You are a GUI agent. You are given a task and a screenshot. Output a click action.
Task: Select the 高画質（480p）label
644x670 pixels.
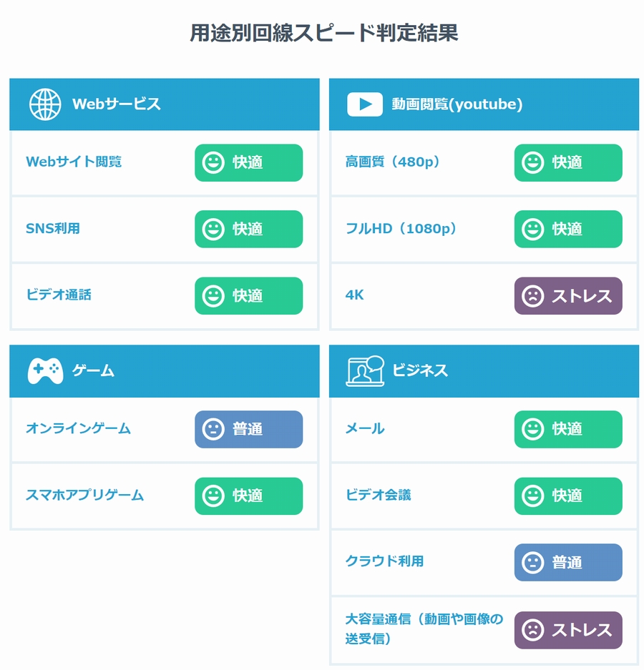[393, 162]
